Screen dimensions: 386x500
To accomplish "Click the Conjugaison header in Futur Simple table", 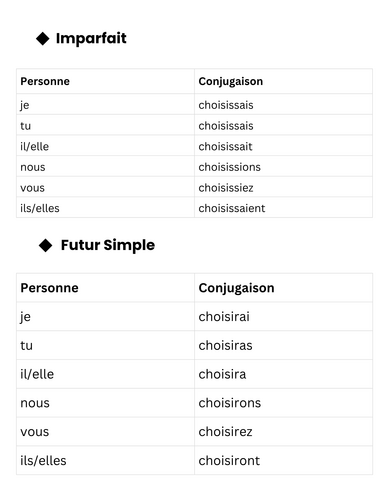I will 236,288.
